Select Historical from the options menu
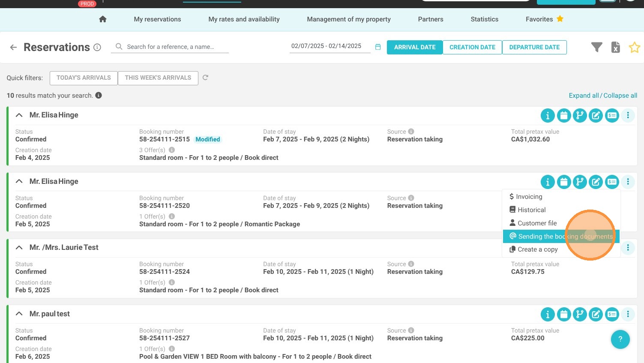Viewport: 644px width, 363px height. point(561,210)
